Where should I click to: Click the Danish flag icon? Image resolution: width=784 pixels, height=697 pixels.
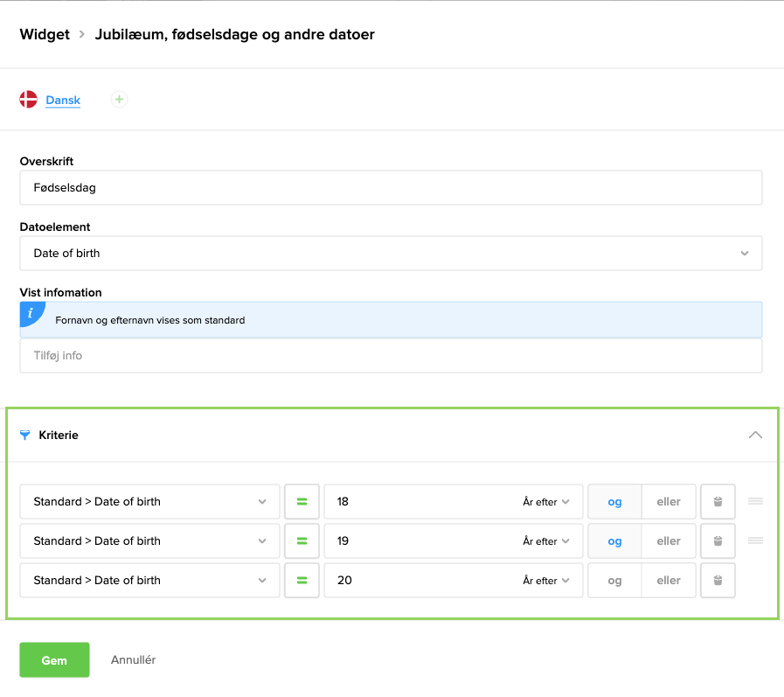click(28, 100)
